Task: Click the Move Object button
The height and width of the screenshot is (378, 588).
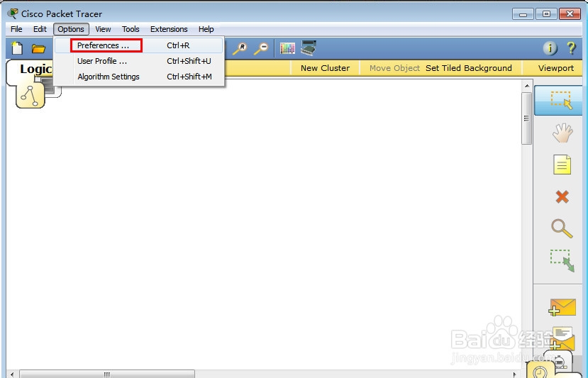Action: tap(394, 68)
